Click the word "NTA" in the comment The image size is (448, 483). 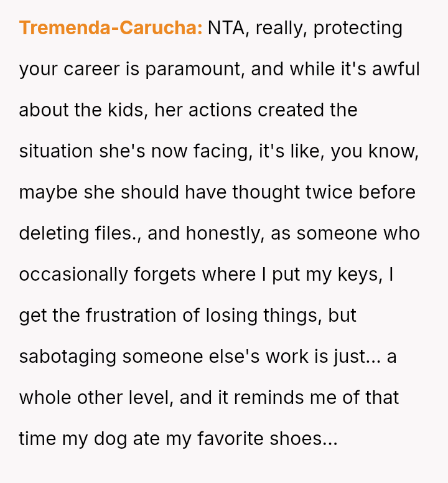click(226, 28)
